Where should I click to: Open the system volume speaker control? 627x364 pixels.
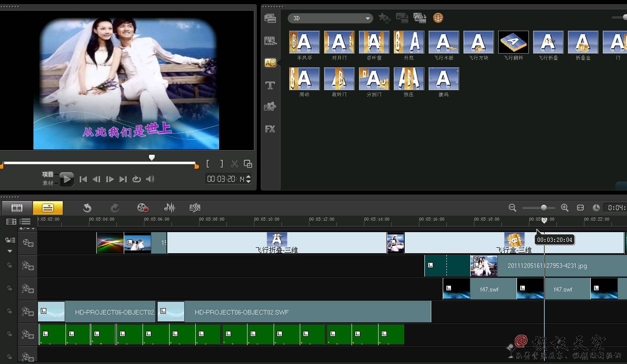tap(150, 179)
